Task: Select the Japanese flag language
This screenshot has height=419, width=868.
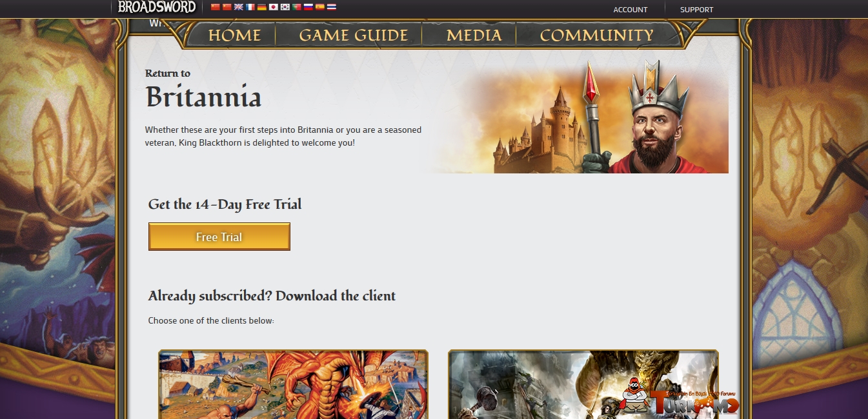Action: point(274,7)
